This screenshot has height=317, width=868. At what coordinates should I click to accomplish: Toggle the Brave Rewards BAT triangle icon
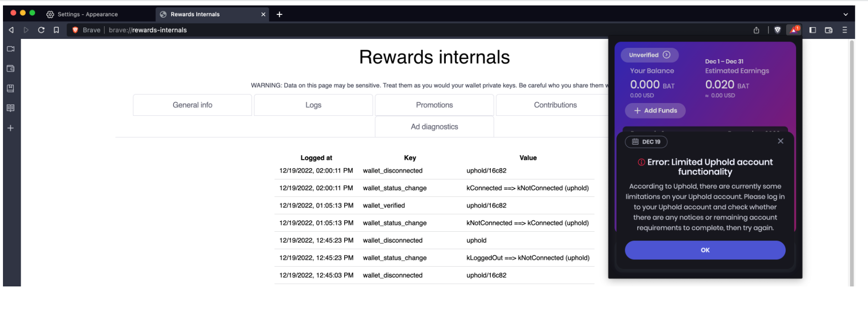(x=794, y=30)
